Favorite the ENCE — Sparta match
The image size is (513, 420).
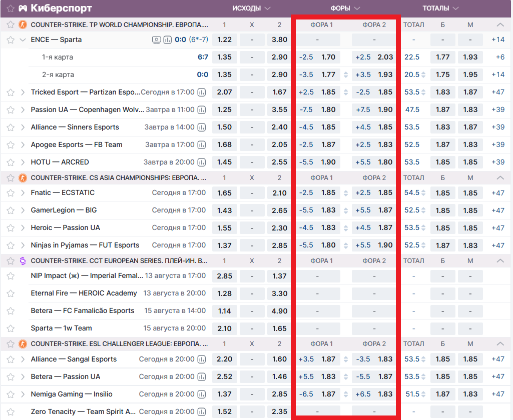pos(11,40)
